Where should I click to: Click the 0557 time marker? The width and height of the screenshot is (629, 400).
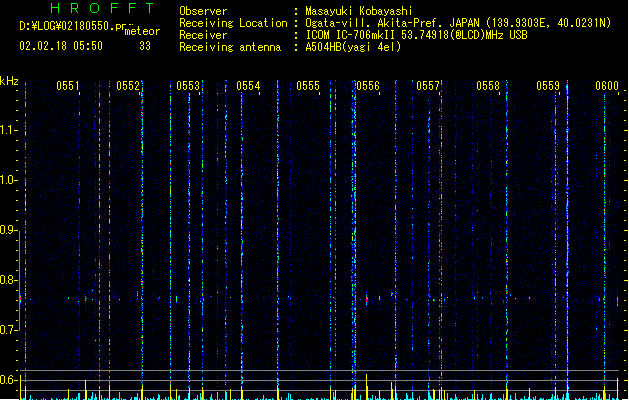428,86
